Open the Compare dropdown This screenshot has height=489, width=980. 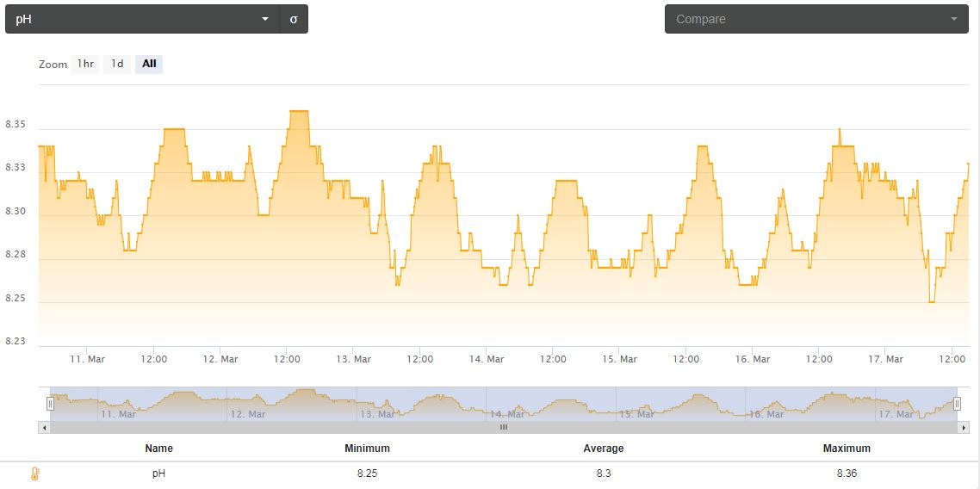pyautogui.click(x=816, y=19)
